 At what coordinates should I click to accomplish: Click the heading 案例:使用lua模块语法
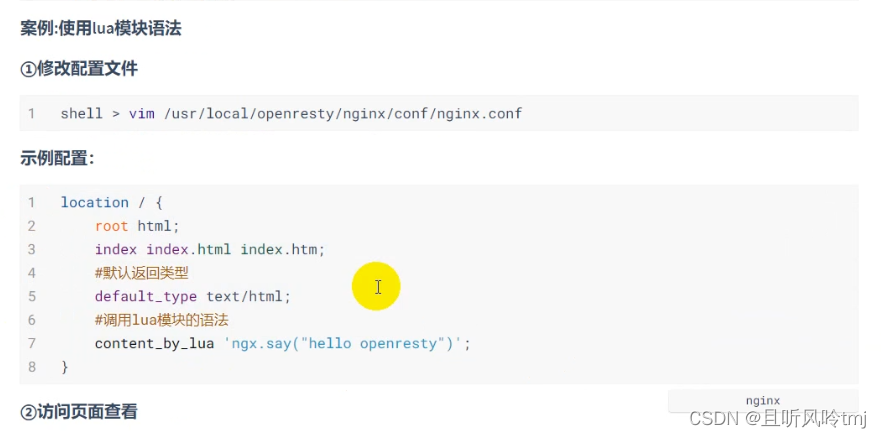[100, 29]
